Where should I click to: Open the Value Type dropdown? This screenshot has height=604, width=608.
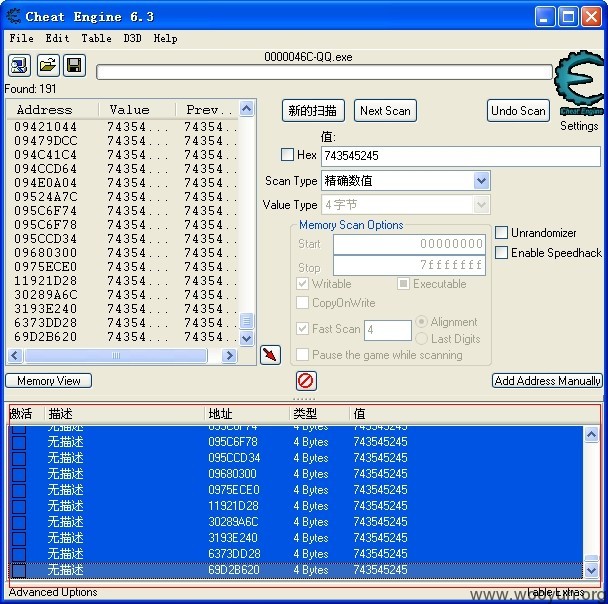click(x=481, y=204)
